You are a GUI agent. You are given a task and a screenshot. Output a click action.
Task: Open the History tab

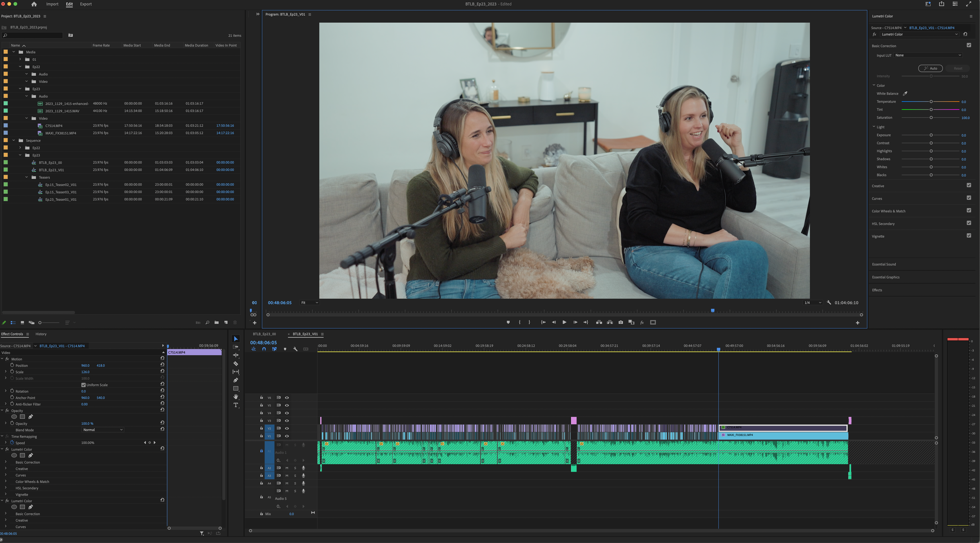tap(41, 334)
